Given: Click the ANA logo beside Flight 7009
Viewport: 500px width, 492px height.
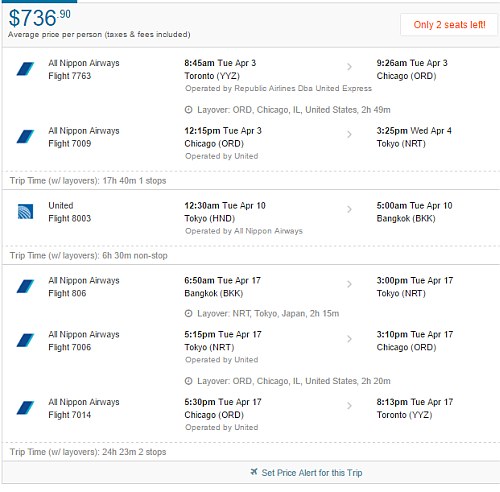Looking at the screenshot, I should (x=25, y=137).
